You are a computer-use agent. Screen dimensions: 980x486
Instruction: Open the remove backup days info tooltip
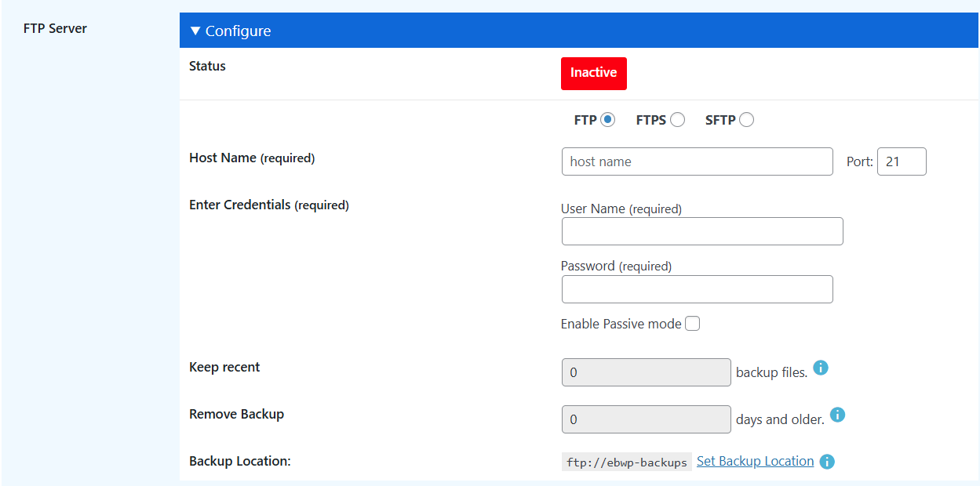[837, 415]
